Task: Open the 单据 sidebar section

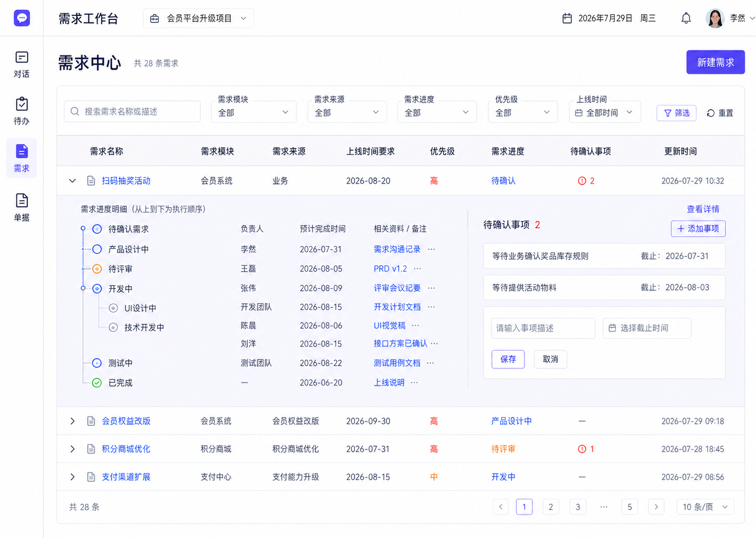Action: tap(21, 207)
